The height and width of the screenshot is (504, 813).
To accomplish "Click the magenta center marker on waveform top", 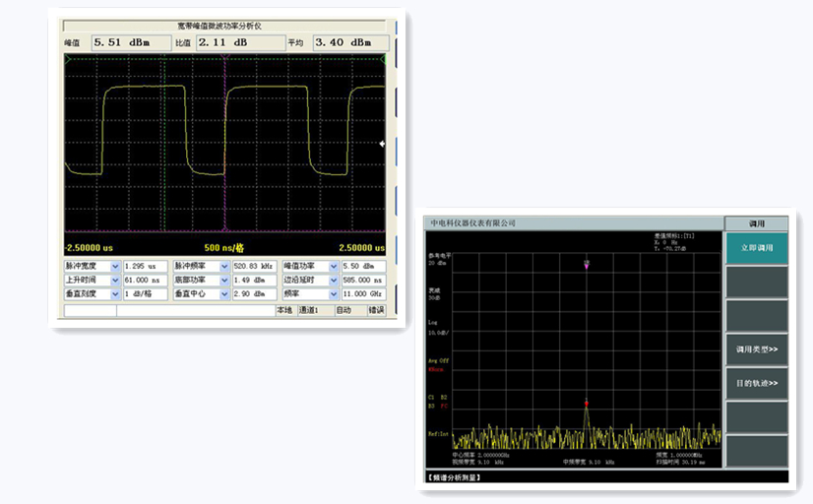I will point(225,59).
